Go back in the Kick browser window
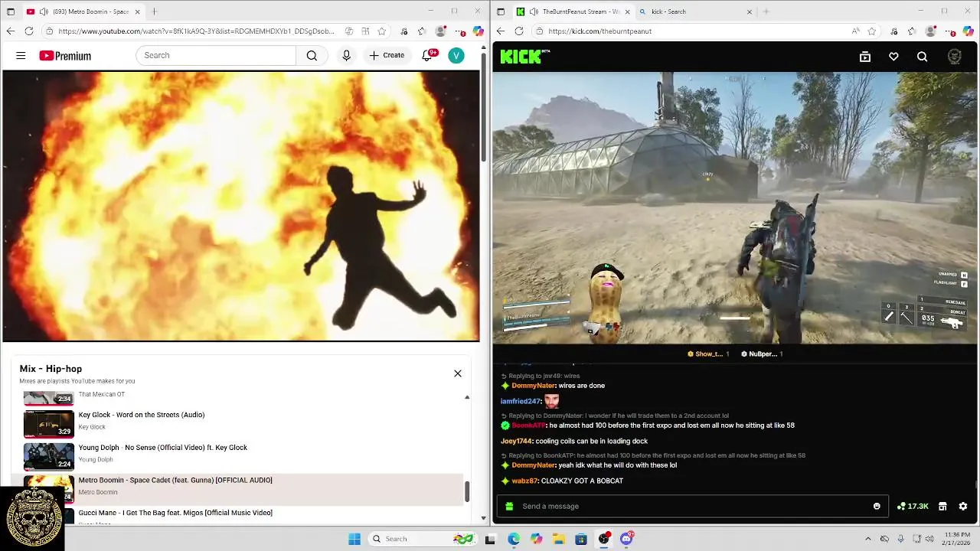The width and height of the screenshot is (980, 551). click(x=500, y=31)
